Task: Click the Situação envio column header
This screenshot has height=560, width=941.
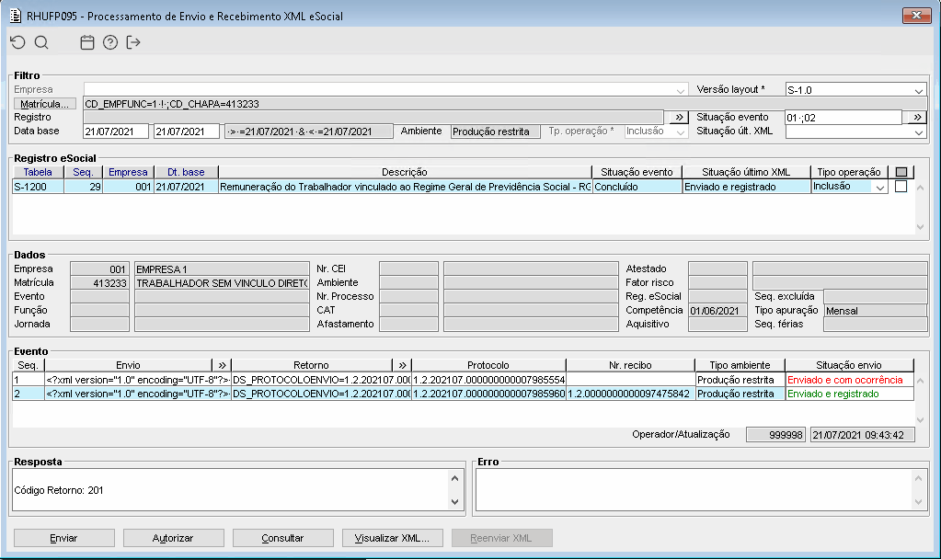Action: pos(849,365)
